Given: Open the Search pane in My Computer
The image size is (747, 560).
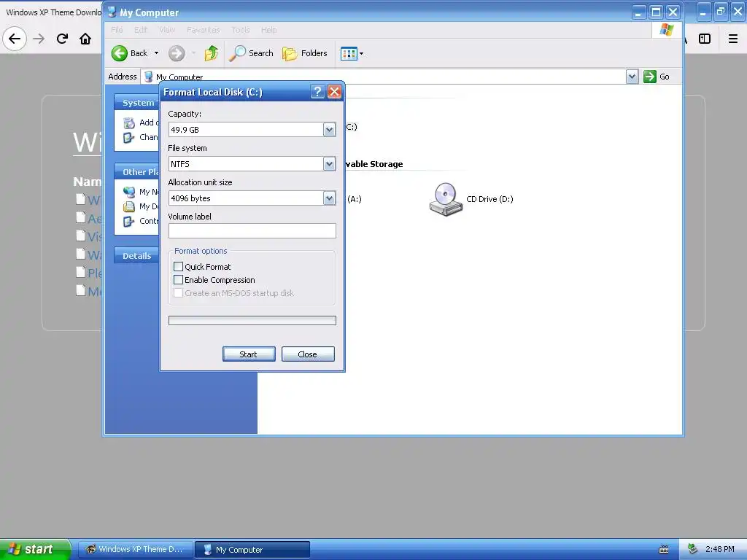Looking at the screenshot, I should point(251,53).
